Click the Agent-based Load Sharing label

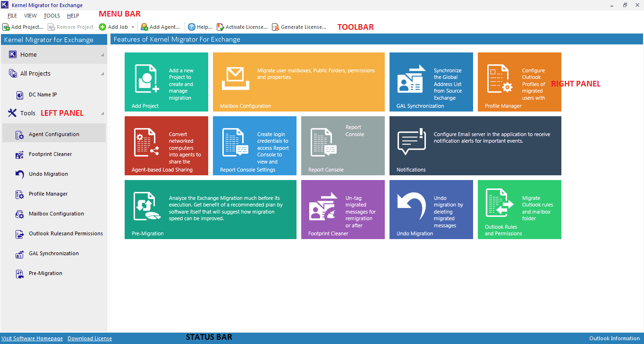click(162, 170)
